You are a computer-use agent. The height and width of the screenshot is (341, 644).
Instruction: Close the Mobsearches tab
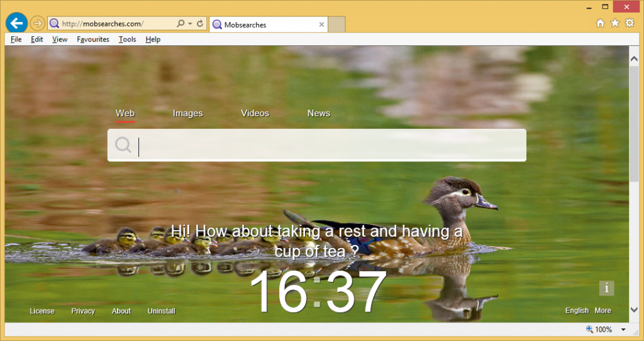(321, 24)
